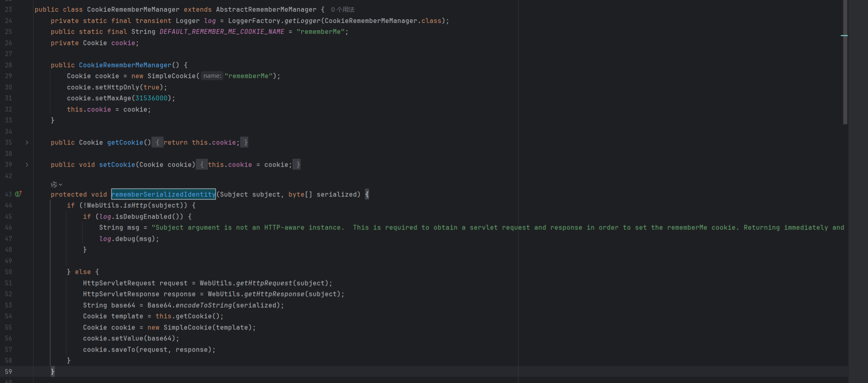The width and height of the screenshot is (868, 383).
Task: Click line number 59 in the gutter
Action: click(8, 372)
